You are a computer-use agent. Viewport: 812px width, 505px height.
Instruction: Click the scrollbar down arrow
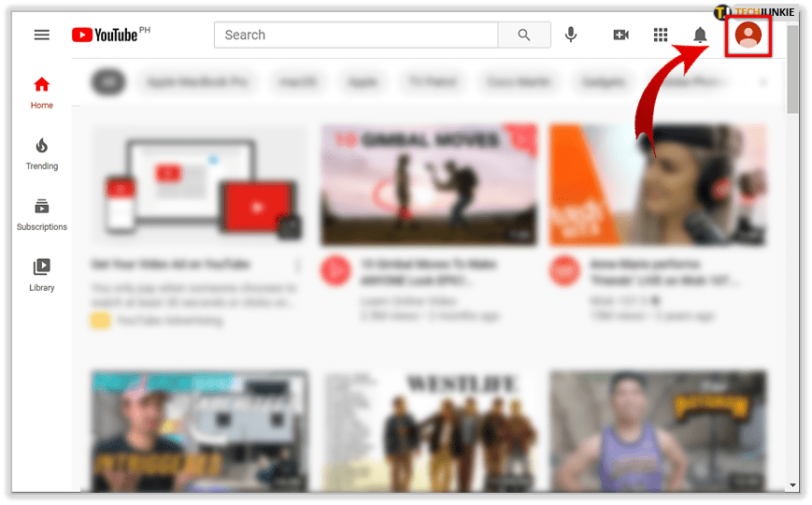pos(793,484)
